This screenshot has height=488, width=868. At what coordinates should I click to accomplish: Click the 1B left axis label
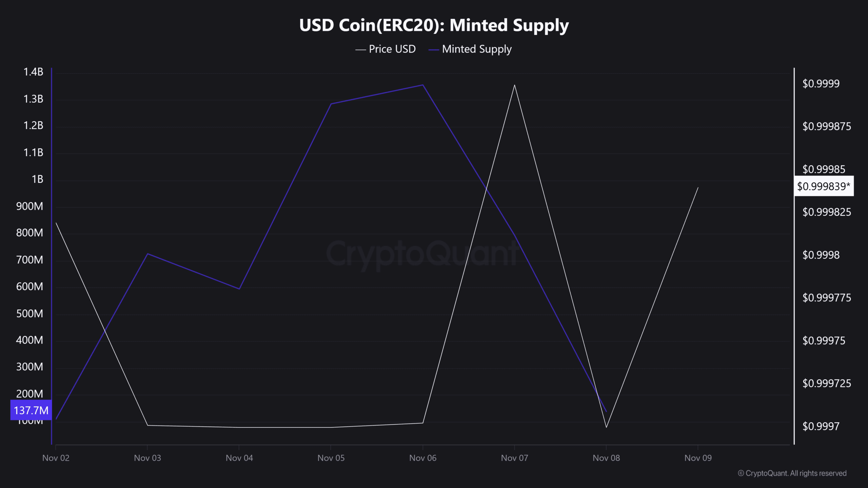[x=37, y=179]
